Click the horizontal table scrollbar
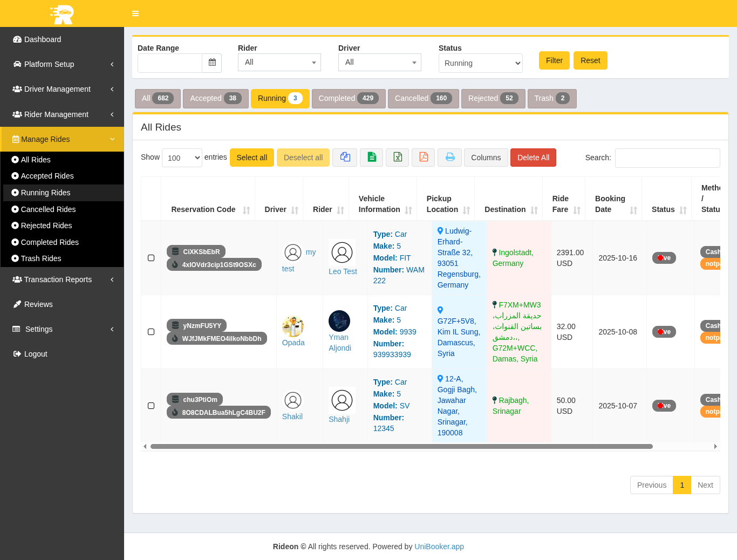Image resolution: width=737 pixels, height=560 pixels. [401, 447]
